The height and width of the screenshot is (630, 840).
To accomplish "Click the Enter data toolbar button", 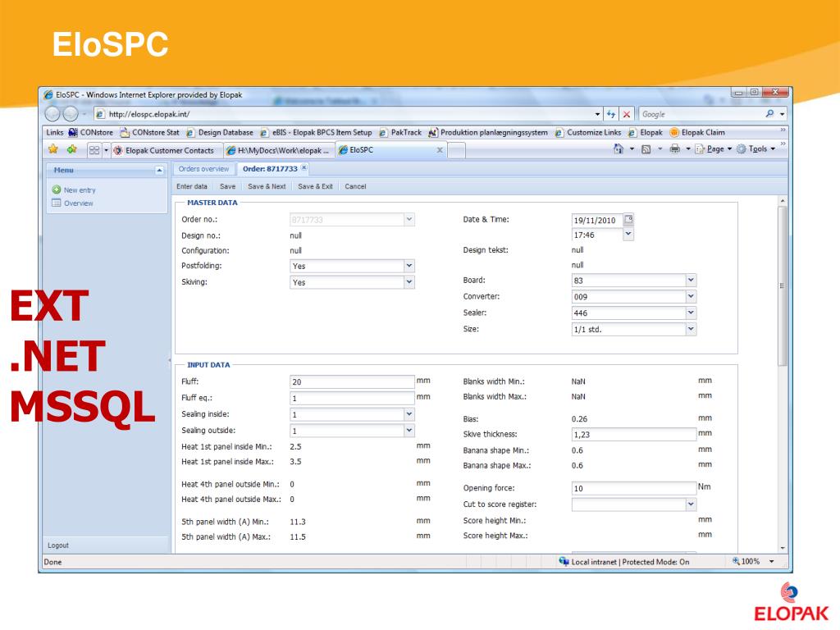I will click(192, 186).
